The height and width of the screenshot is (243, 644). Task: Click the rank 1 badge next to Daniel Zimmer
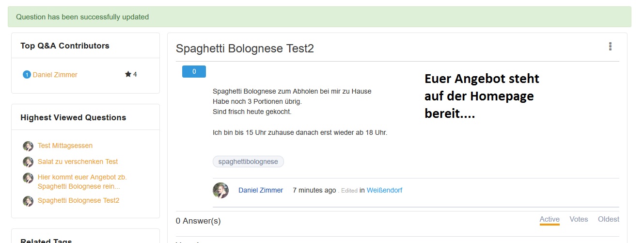click(x=27, y=75)
